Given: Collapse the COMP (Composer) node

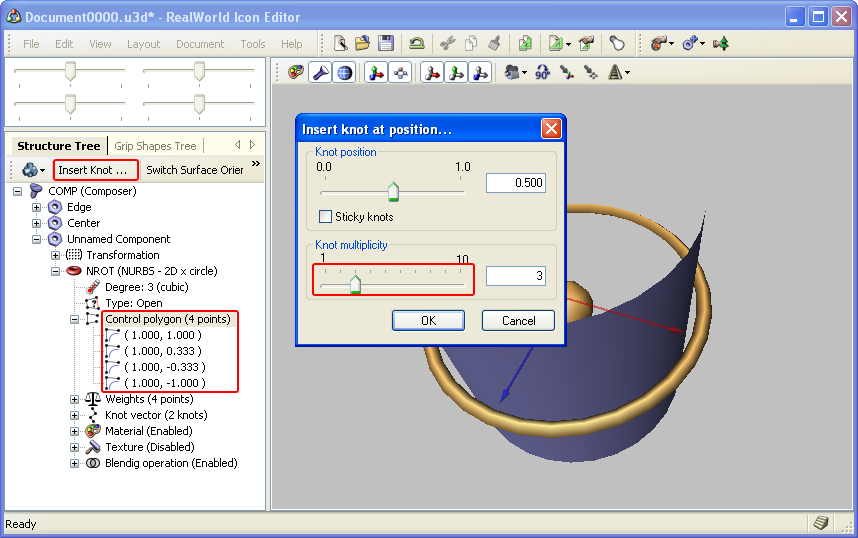Looking at the screenshot, I should point(18,192).
